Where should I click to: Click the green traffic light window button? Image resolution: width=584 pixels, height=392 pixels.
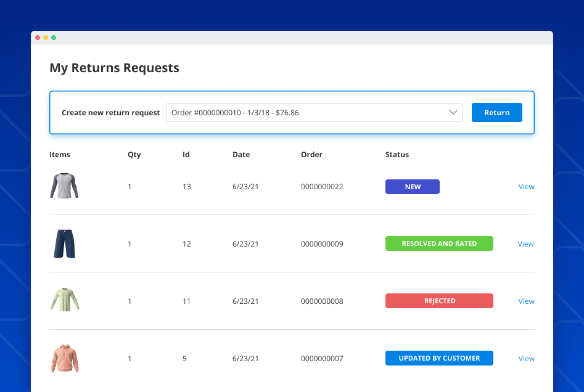54,37
